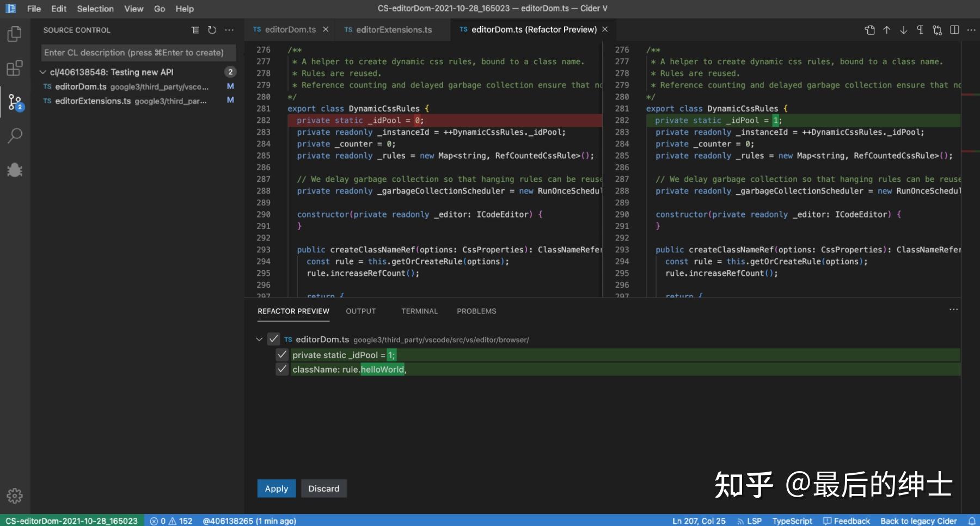Click the swap sides compare icon
This screenshot has width=980, height=526.
point(938,30)
